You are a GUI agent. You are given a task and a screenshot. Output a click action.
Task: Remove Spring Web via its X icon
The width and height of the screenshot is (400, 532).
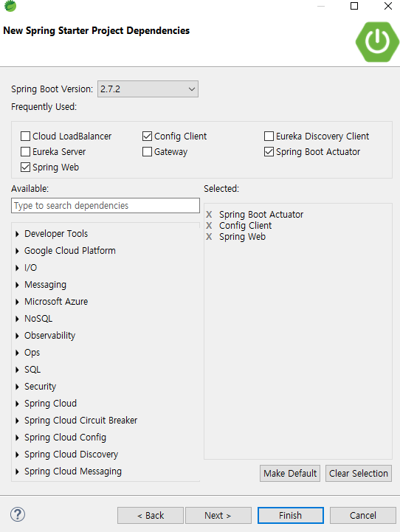(209, 237)
